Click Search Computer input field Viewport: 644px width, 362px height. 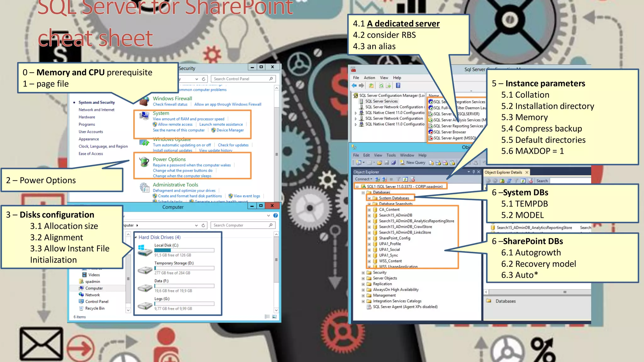243,225
